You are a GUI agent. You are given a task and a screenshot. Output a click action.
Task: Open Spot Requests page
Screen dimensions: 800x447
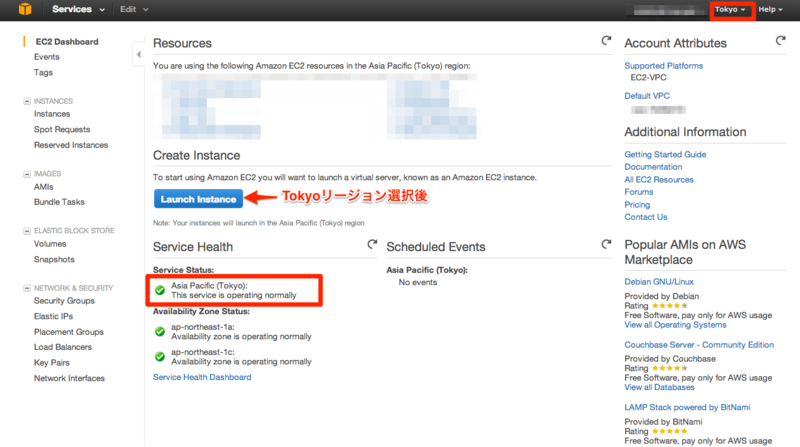coord(62,130)
